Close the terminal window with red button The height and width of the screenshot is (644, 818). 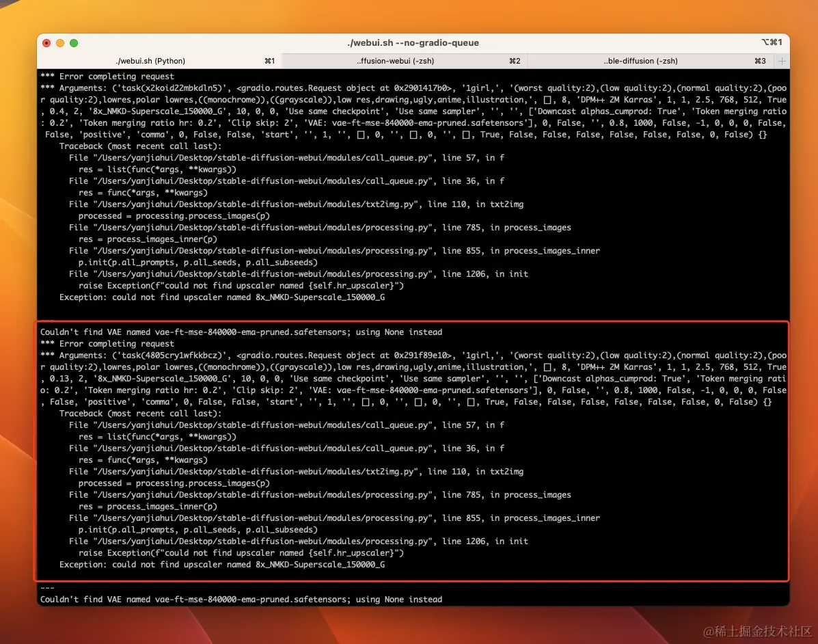point(46,43)
